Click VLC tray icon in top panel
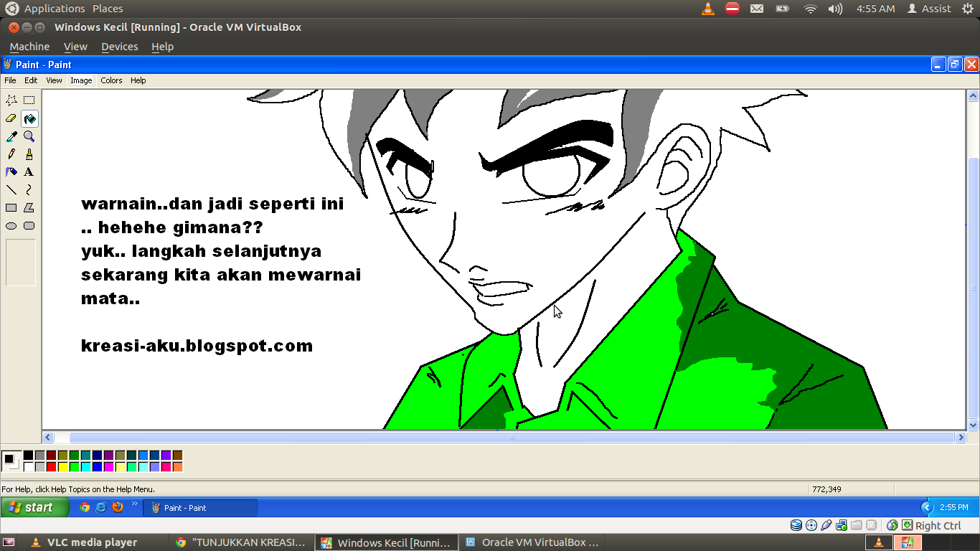980x551 pixels. [x=708, y=9]
